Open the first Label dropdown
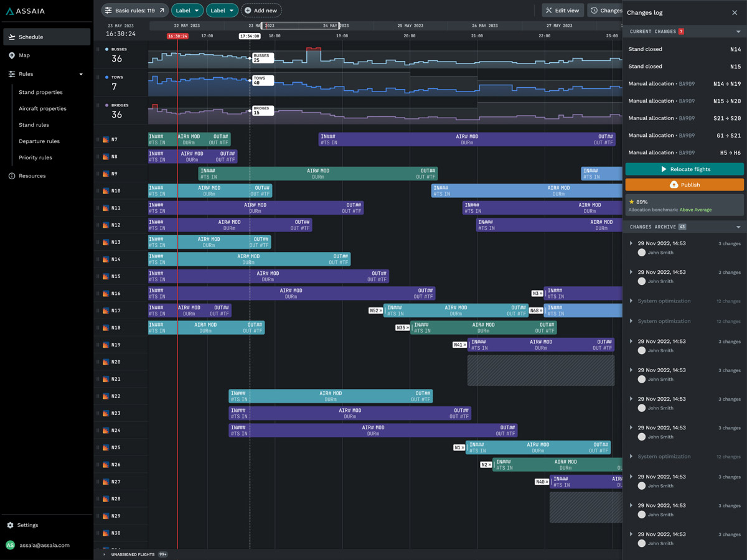 click(187, 11)
